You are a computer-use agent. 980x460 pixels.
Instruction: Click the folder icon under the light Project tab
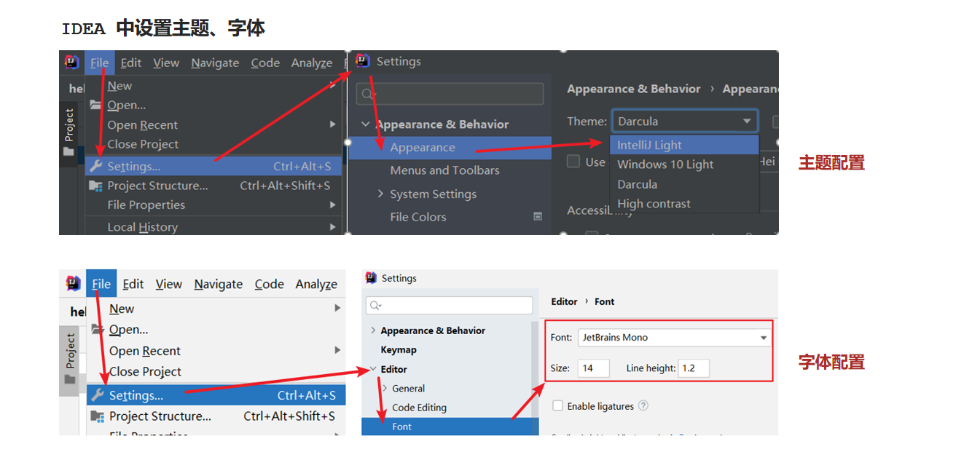(70, 379)
